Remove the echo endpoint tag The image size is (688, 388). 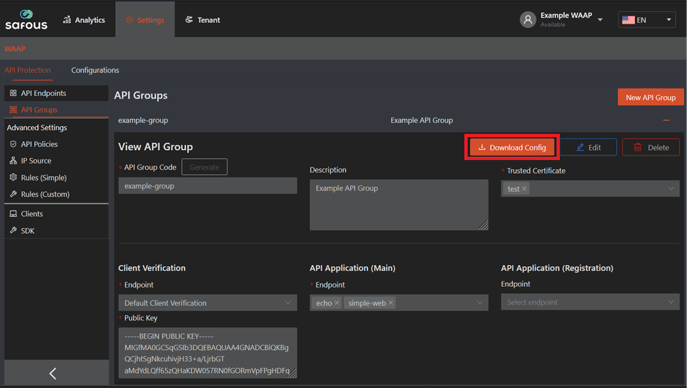click(337, 303)
